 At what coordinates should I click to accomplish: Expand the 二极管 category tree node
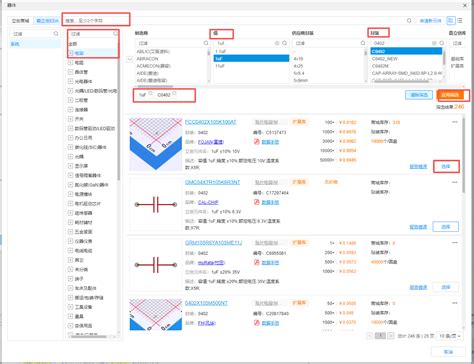(x=70, y=100)
